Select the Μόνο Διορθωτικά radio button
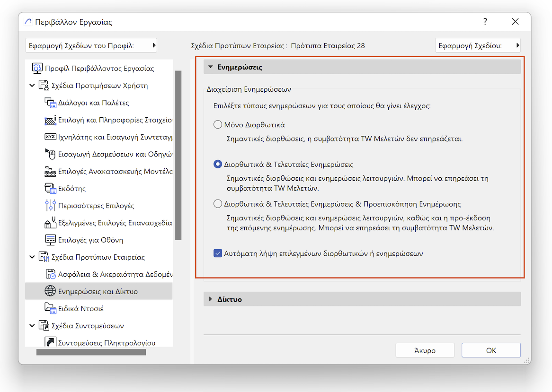The height and width of the screenshot is (392, 552). 218,125
